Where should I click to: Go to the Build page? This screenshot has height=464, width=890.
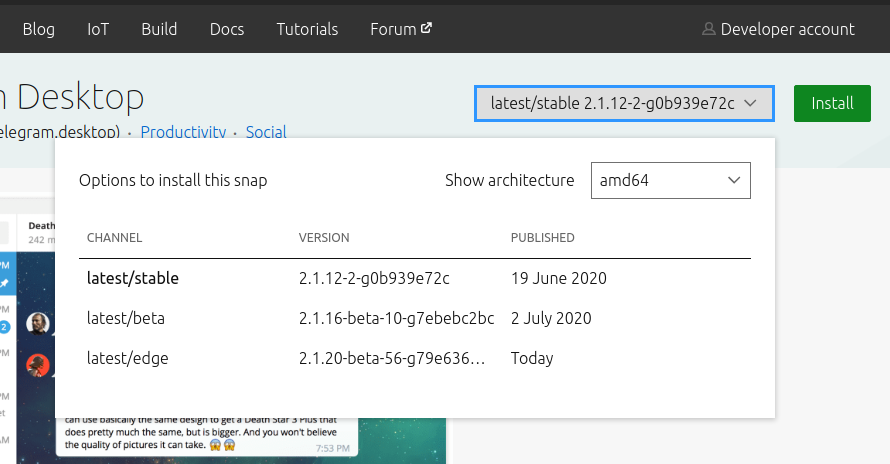[x=159, y=29]
